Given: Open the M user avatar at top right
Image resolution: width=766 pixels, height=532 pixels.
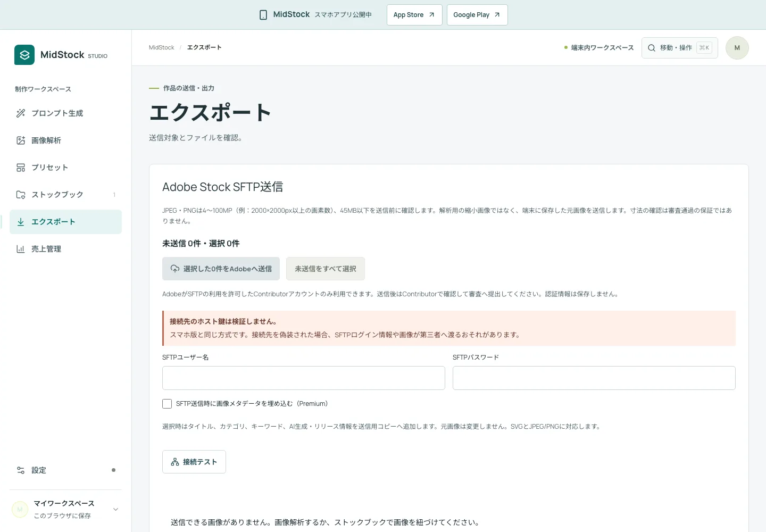Looking at the screenshot, I should click(737, 48).
